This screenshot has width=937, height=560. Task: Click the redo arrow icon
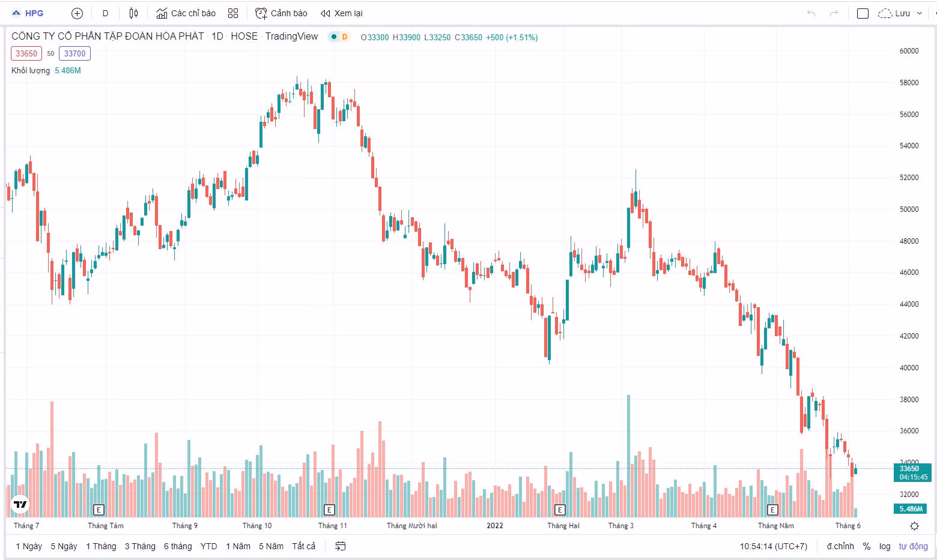tap(834, 13)
